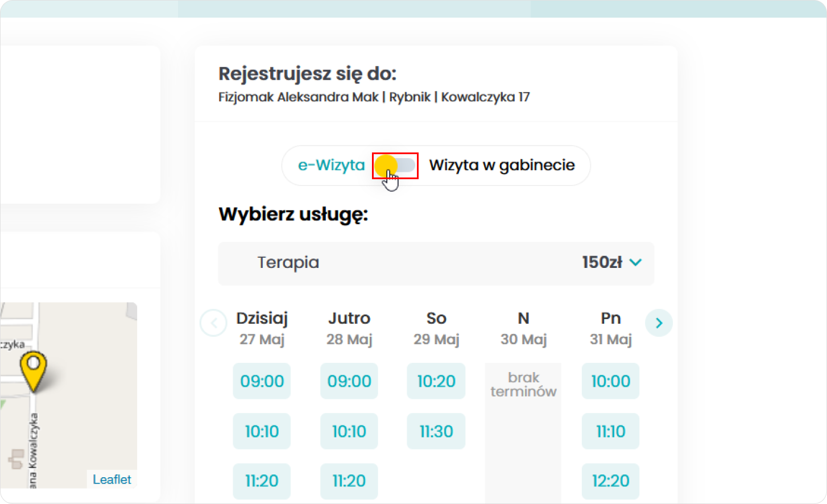This screenshot has width=827, height=504.
Task: Show next dates with right arrow
Action: coord(659,323)
